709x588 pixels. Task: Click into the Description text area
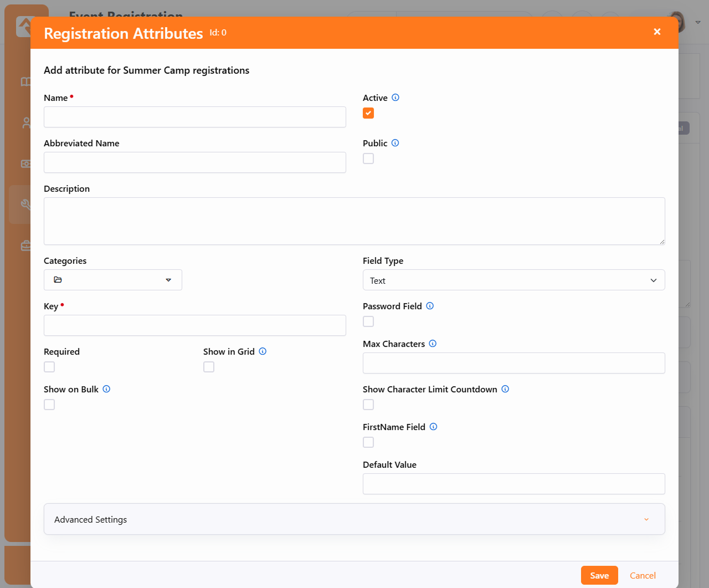354,221
